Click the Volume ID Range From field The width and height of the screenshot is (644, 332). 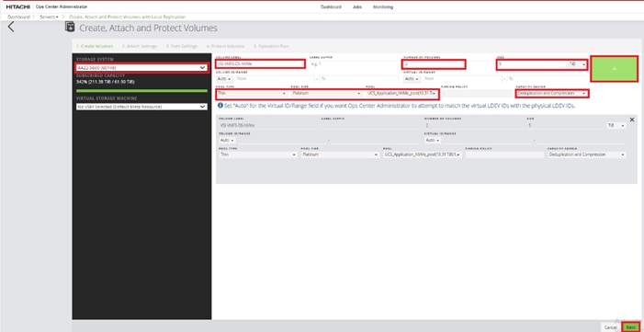click(275, 78)
